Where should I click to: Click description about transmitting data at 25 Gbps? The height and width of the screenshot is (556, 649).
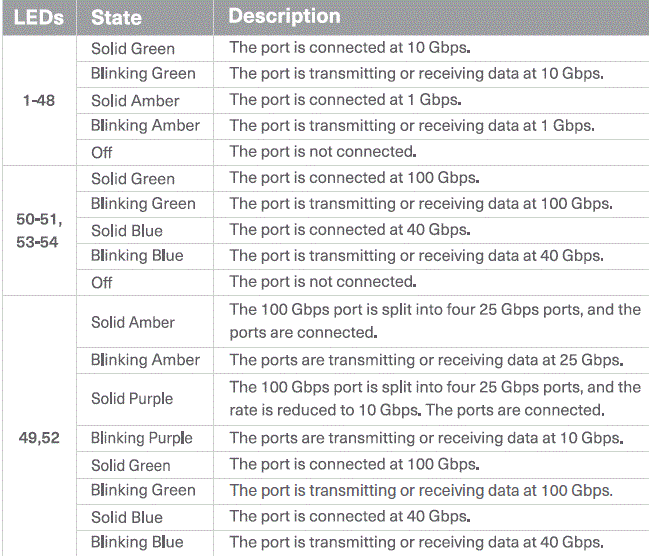(426, 360)
